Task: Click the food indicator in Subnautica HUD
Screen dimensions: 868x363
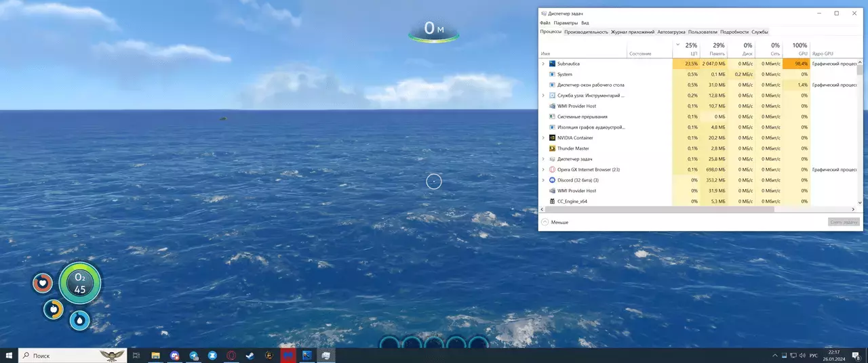Action: coord(54,309)
